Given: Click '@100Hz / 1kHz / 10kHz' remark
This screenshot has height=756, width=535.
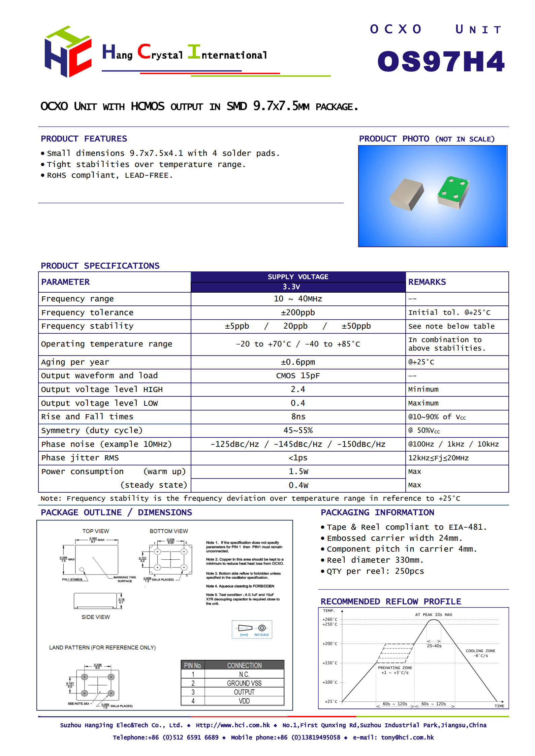Looking at the screenshot, I should 453,444.
